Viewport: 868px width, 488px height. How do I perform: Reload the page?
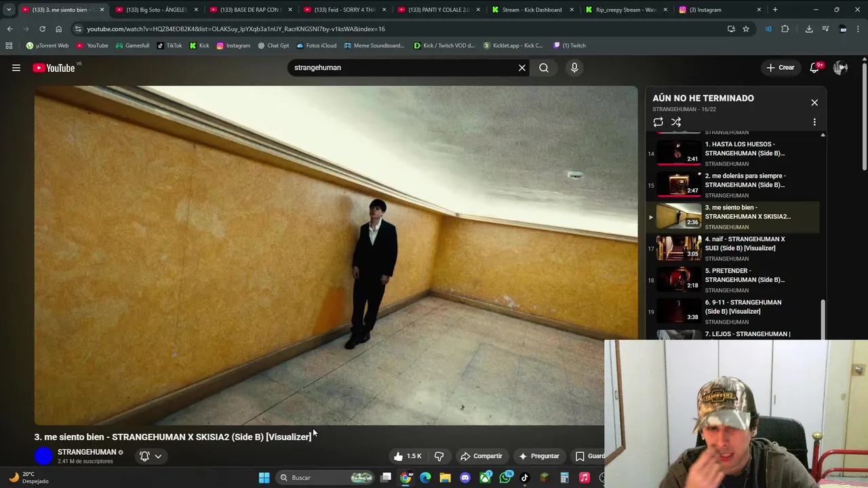coord(42,29)
